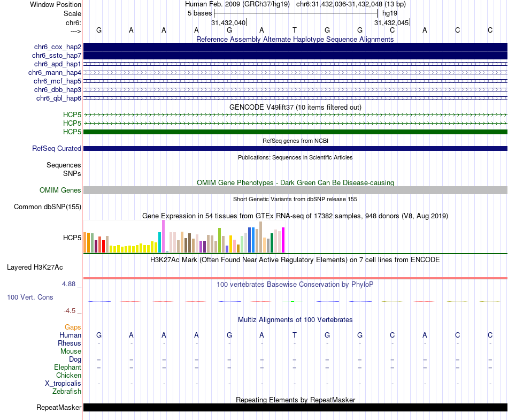508x420 pixels.
Task: Click the Dog species label
Action: (75, 359)
